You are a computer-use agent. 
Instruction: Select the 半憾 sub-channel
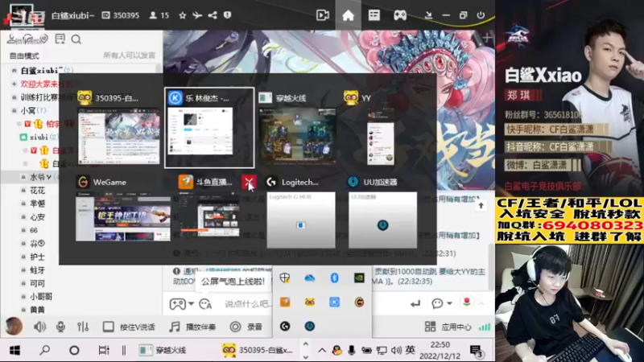click(x=37, y=204)
